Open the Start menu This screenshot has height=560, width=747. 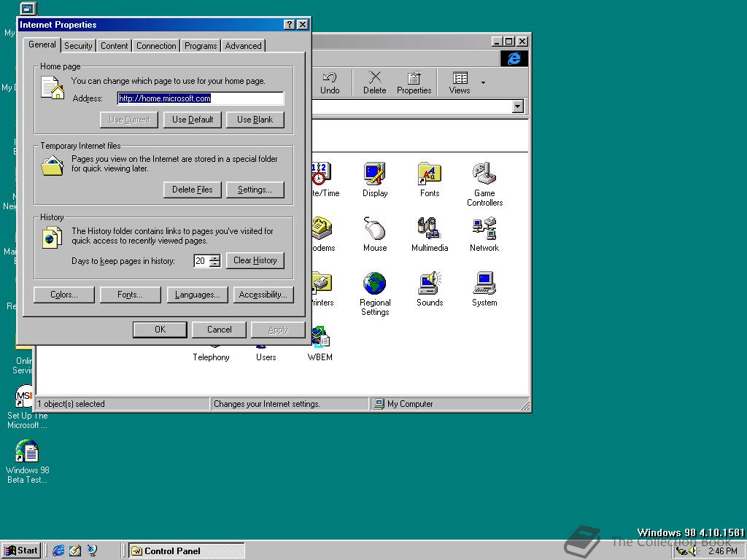21,551
